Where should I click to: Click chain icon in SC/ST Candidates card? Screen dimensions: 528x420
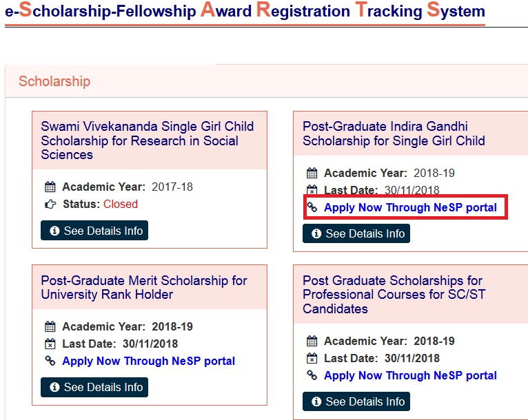[312, 375]
